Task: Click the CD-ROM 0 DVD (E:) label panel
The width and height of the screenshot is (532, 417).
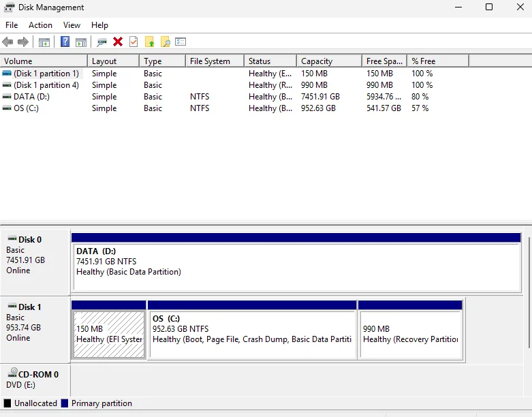Action: (x=35, y=380)
